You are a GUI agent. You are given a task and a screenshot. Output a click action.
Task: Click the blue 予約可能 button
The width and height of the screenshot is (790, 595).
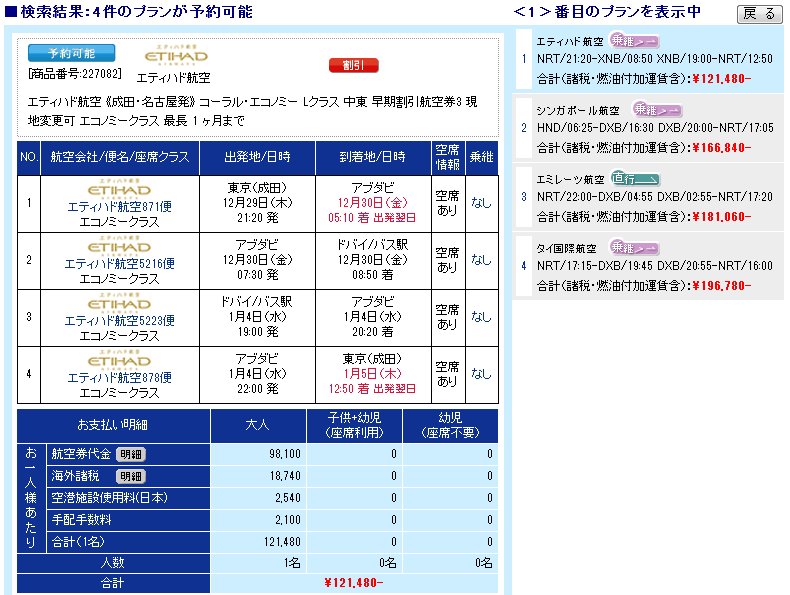pyautogui.click(x=71, y=53)
